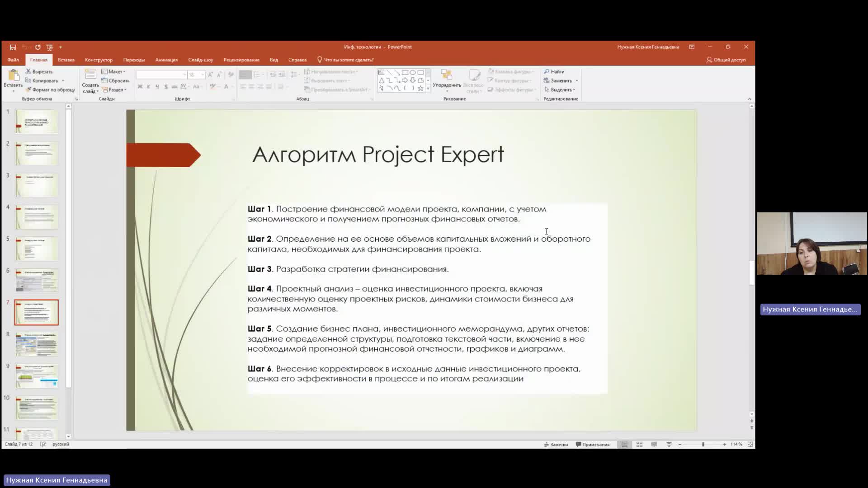Open the Customize Quick Access Toolbar arrow

point(61,47)
